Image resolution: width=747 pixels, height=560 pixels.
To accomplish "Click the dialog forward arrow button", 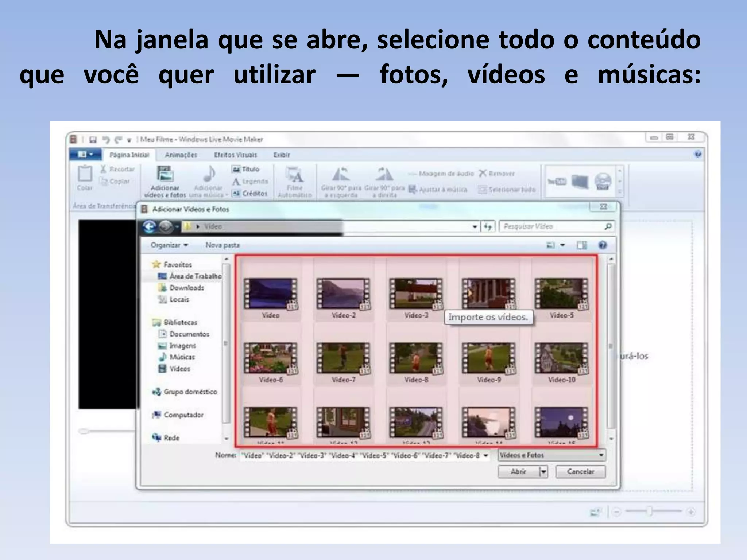I will coord(166,227).
